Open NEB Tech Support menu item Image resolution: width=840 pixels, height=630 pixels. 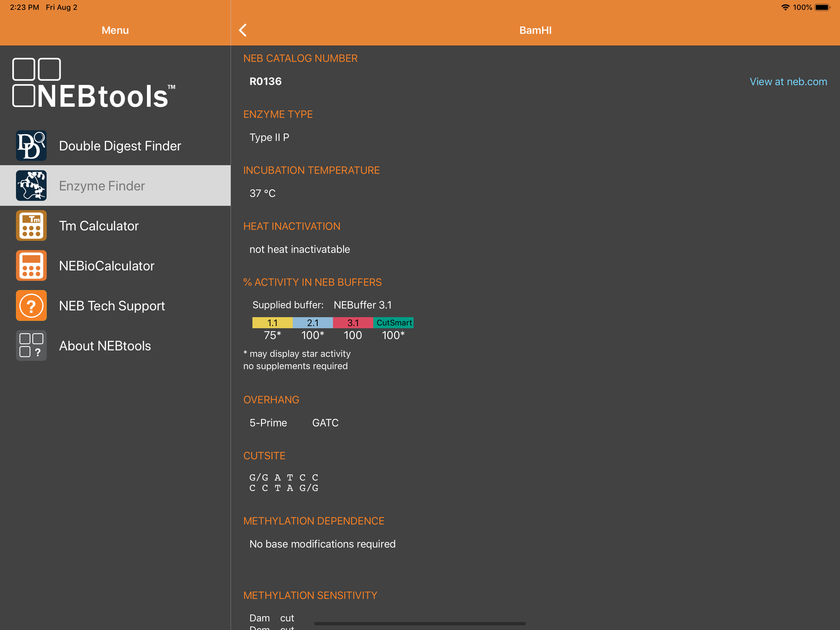tap(115, 305)
